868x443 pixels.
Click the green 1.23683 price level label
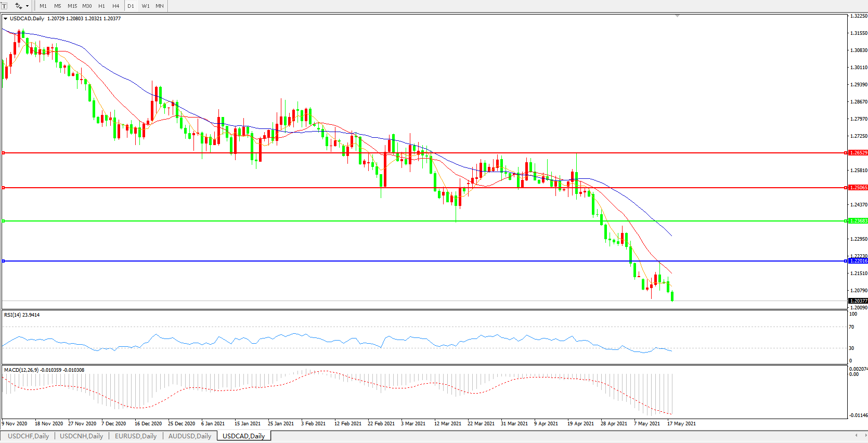tap(858, 221)
